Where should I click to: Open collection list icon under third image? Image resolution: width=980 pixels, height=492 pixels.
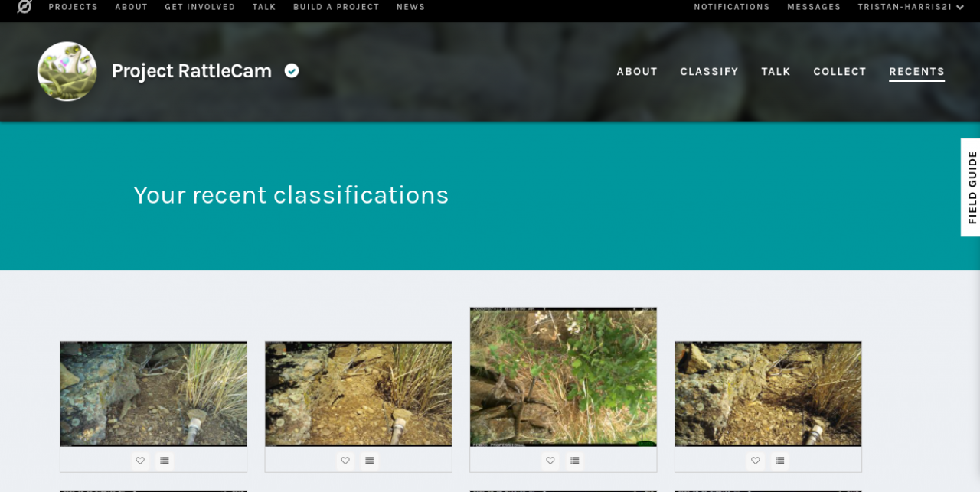574,461
